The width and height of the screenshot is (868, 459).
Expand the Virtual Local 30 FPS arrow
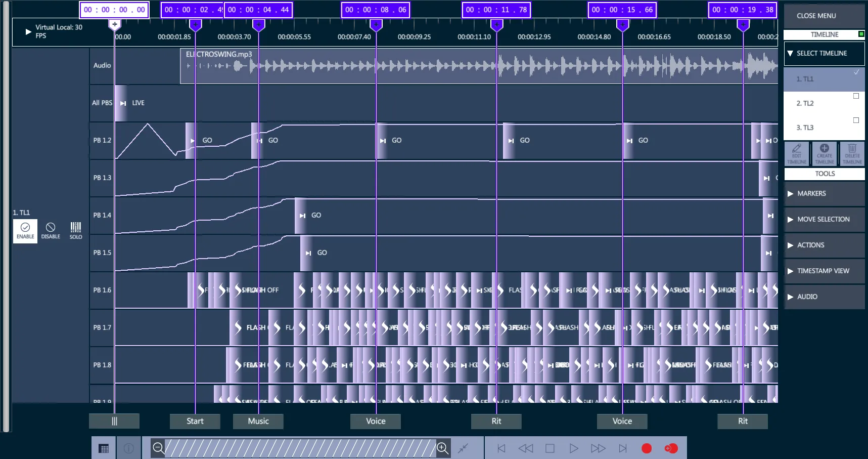[28, 31]
